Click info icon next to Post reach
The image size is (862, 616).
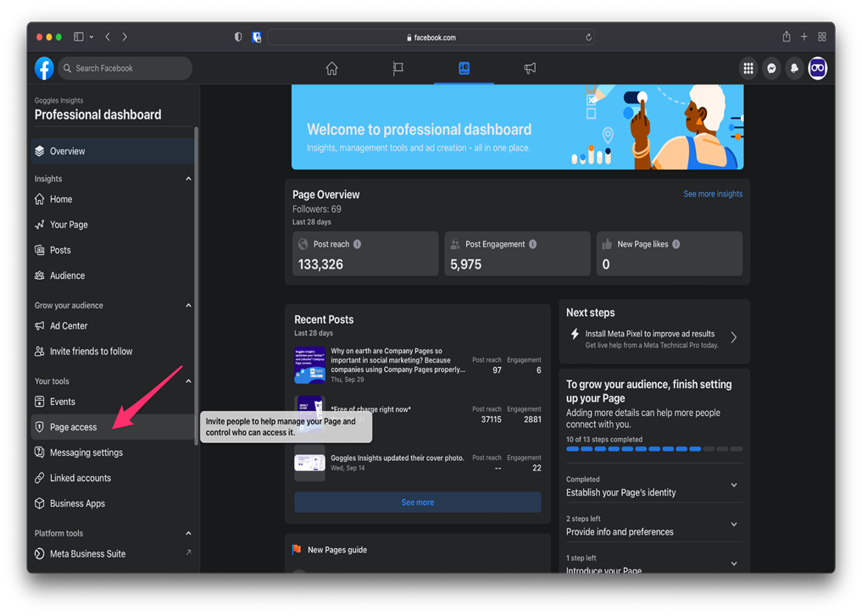click(358, 244)
